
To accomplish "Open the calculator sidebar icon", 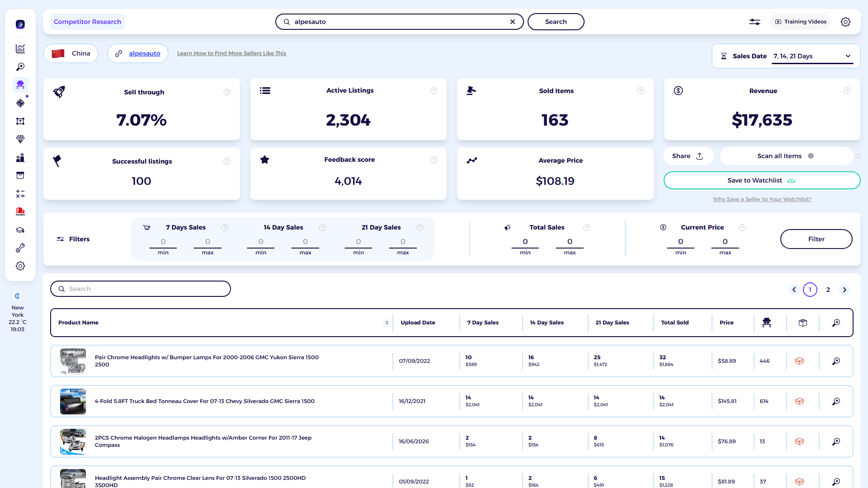I will coord(20,194).
